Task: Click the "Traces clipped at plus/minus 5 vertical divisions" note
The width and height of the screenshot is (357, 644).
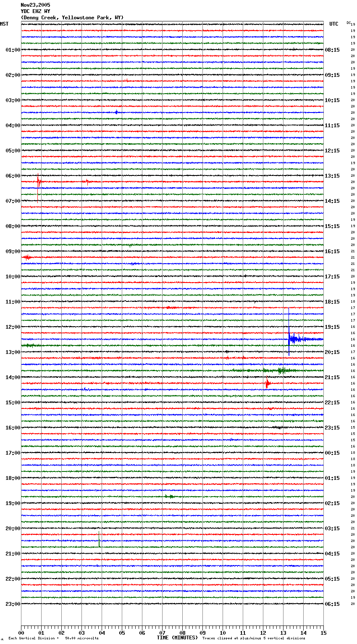Action: pyautogui.click(x=254, y=638)
